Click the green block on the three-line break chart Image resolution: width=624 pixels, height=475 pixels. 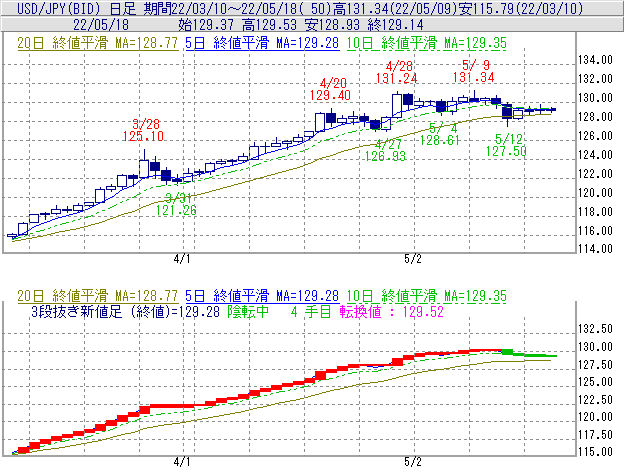coord(507,352)
